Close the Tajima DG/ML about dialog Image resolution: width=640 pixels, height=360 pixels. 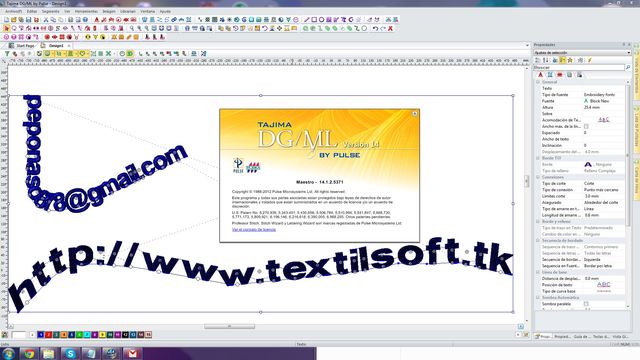coord(415,113)
